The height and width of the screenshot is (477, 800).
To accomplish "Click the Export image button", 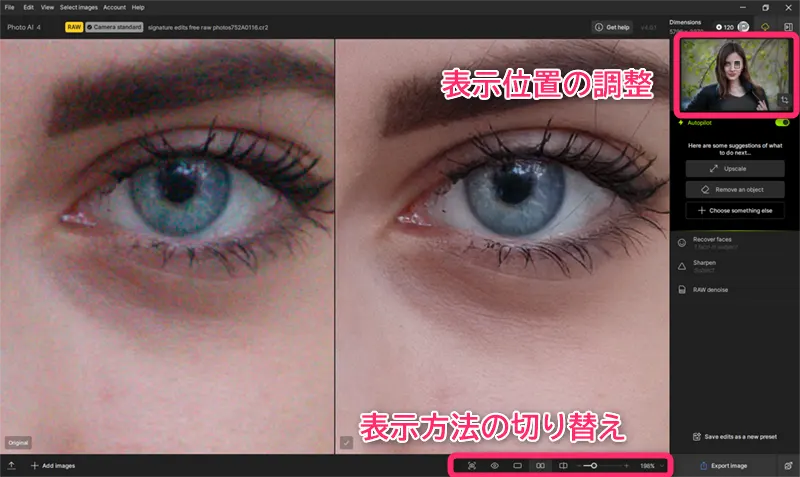I will point(723,466).
